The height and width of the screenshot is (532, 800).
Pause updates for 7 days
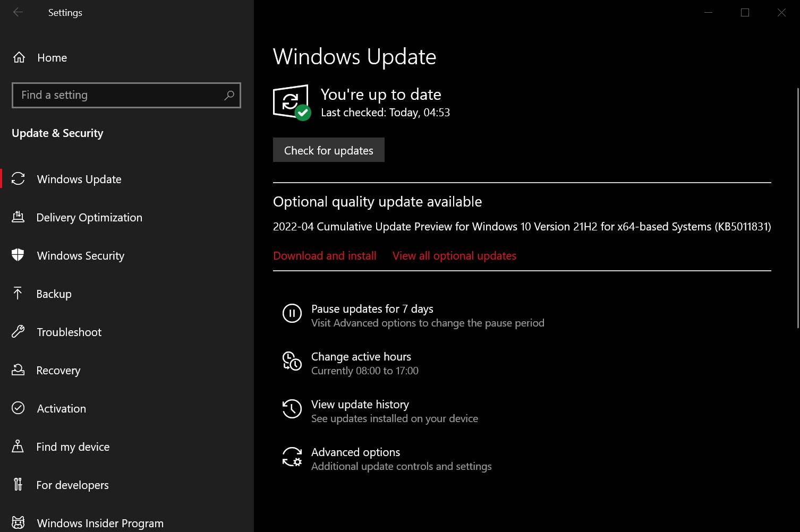pos(372,308)
